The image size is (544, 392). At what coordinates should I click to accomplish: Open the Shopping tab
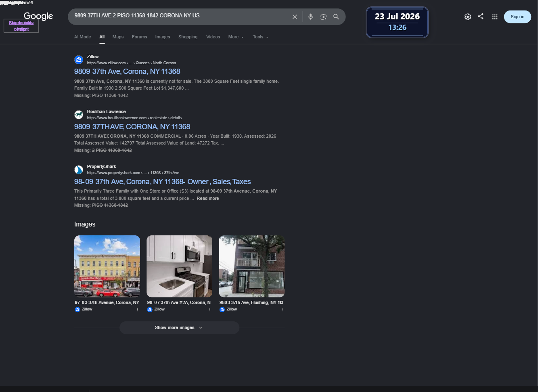click(x=188, y=37)
